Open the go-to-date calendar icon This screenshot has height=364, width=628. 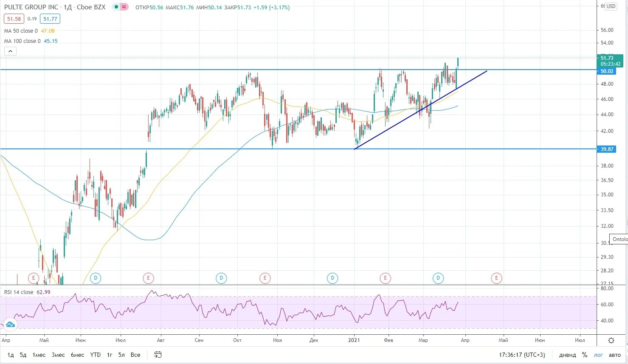point(158,355)
